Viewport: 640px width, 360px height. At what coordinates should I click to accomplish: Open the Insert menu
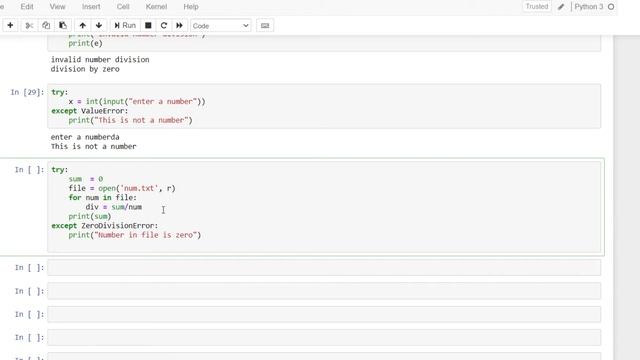[91, 7]
